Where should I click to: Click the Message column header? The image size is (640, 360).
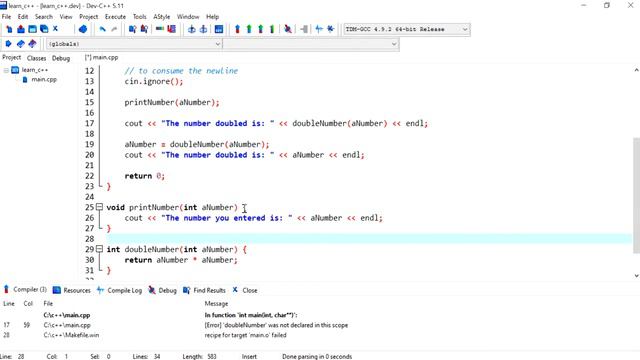pos(216,304)
